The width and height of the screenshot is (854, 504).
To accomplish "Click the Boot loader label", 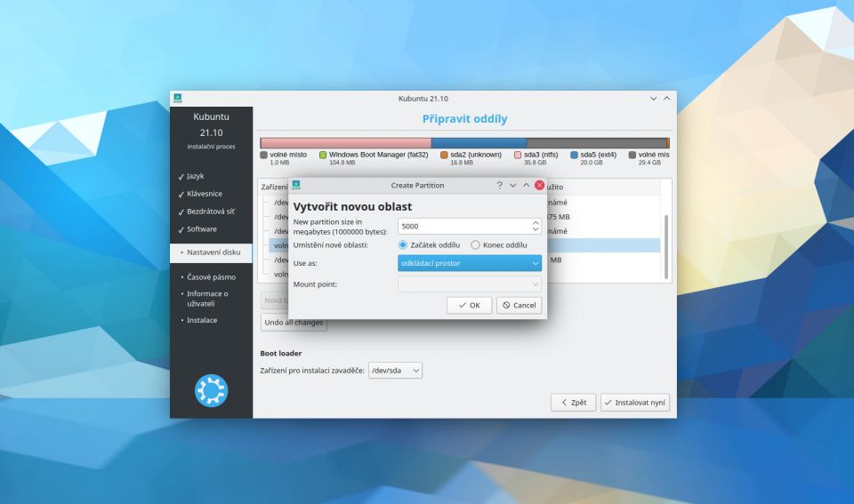I will (x=281, y=353).
